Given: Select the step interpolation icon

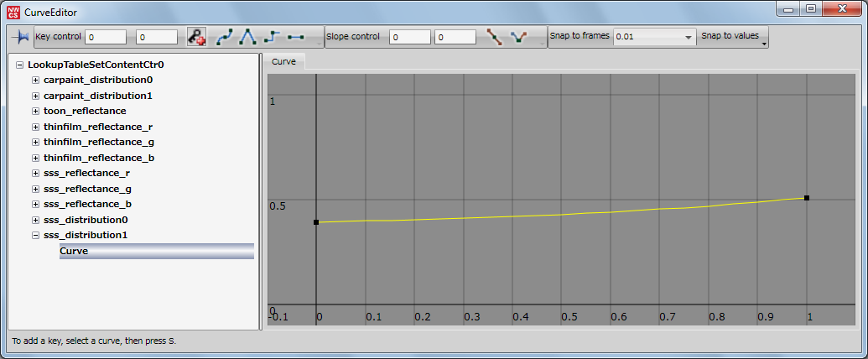Looking at the screenshot, I should [271, 37].
